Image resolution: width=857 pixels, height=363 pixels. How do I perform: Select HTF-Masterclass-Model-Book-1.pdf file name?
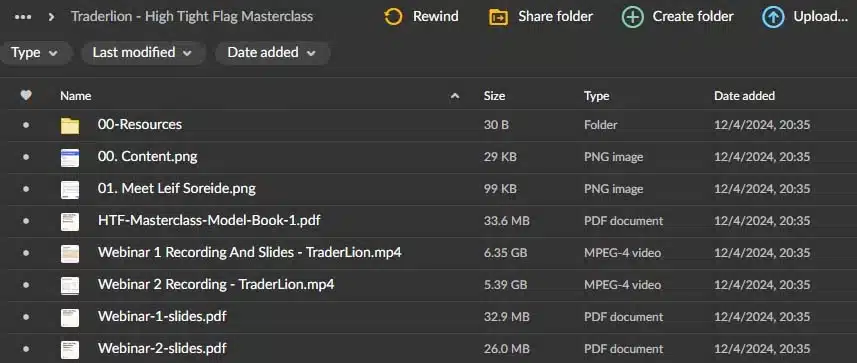coord(209,220)
